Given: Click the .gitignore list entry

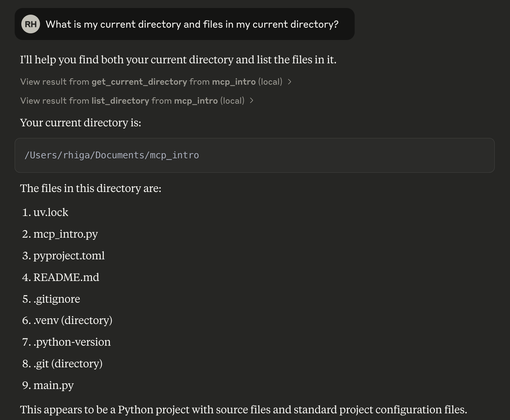Looking at the screenshot, I should (x=57, y=299).
